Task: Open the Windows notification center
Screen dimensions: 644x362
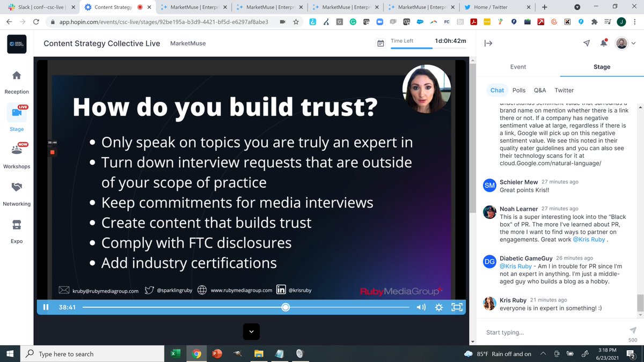Action: pyautogui.click(x=631, y=354)
